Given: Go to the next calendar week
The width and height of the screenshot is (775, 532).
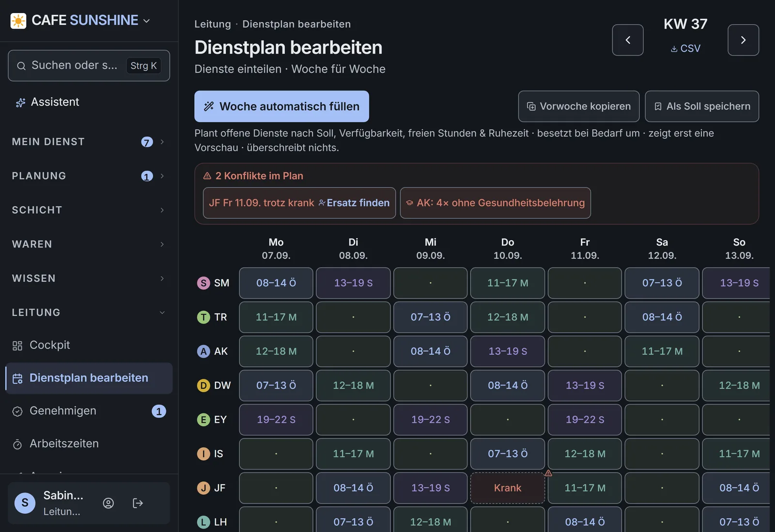Looking at the screenshot, I should coord(743,40).
